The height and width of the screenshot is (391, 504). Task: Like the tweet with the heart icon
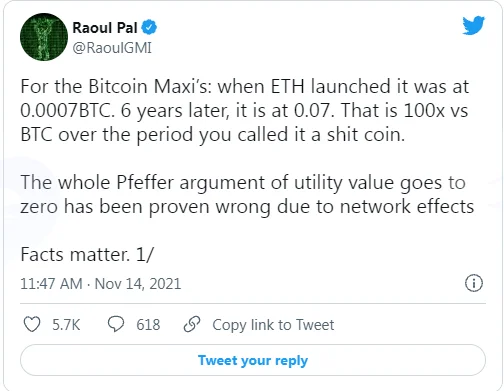pos(32,324)
